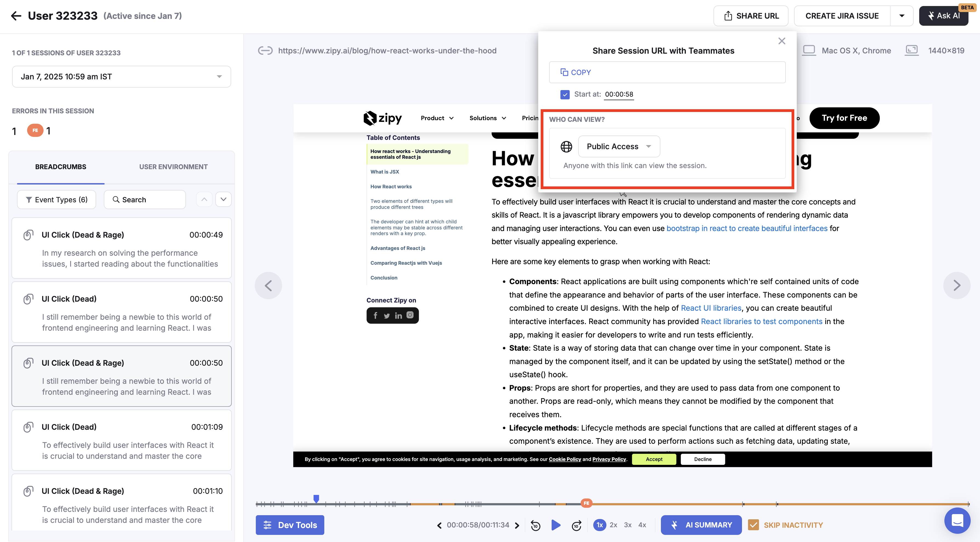Rewind the replay by 10 seconds

tap(535, 525)
